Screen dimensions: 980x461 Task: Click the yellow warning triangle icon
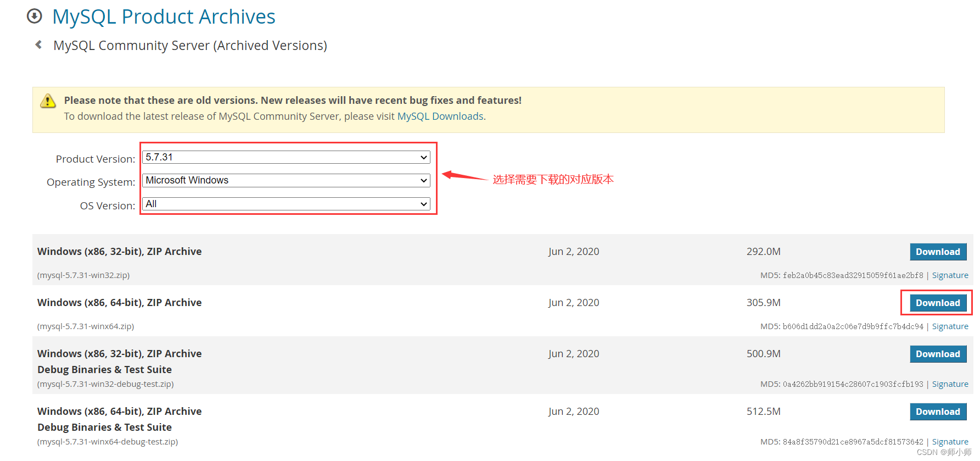(x=48, y=101)
